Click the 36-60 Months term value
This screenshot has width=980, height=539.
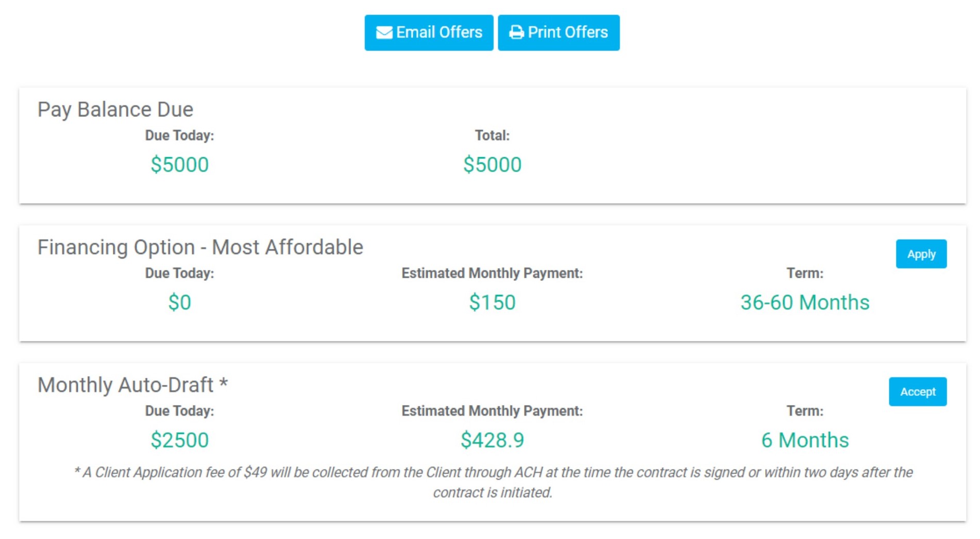(x=805, y=302)
